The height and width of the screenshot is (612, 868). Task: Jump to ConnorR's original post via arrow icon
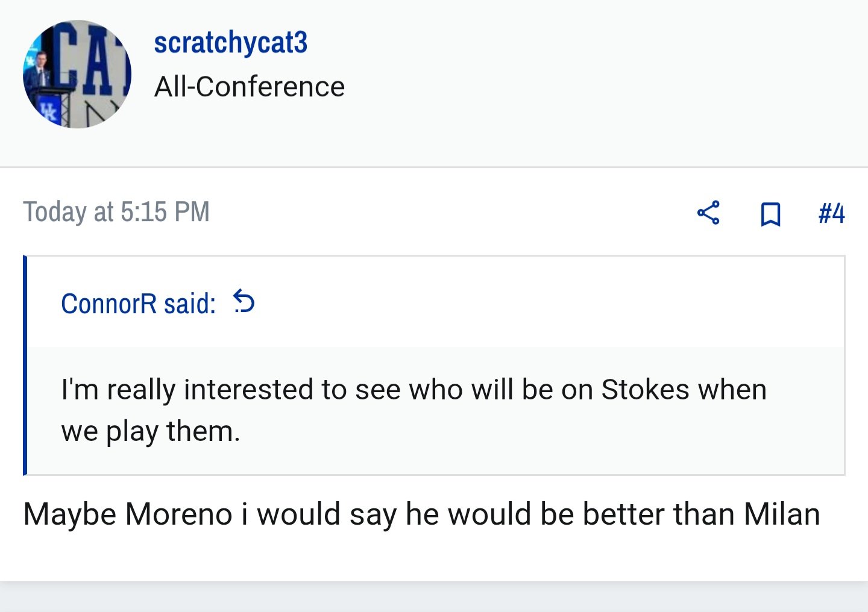point(244,301)
